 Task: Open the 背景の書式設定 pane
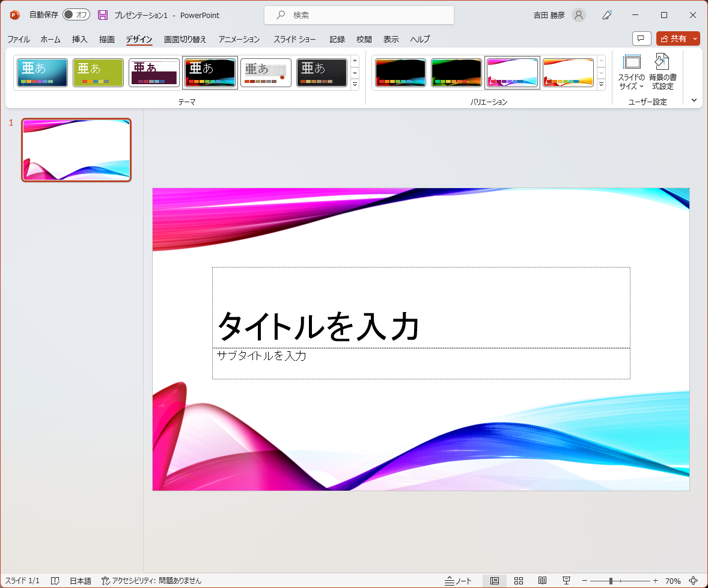pos(662,72)
